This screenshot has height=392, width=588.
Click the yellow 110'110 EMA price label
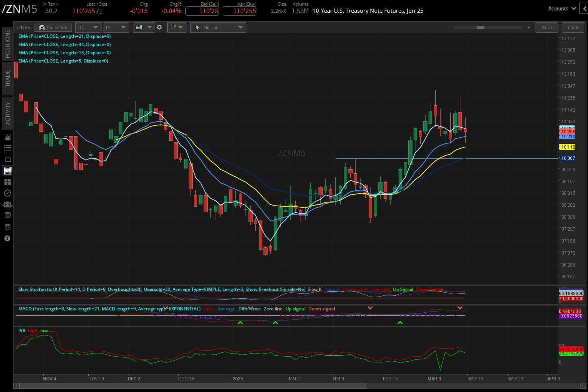click(567, 147)
